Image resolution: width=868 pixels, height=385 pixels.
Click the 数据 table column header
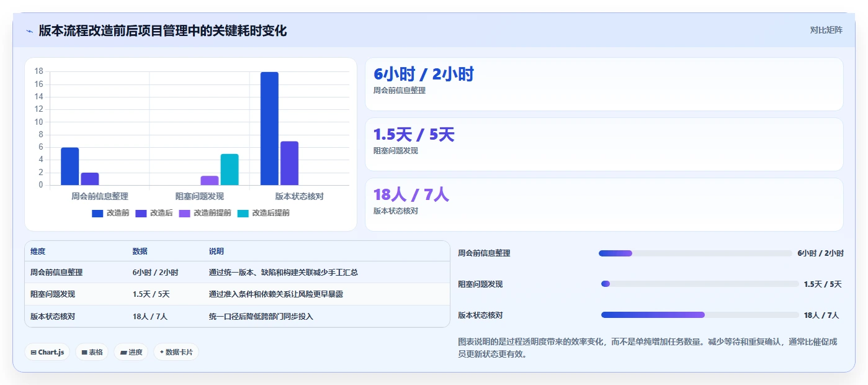tap(140, 251)
